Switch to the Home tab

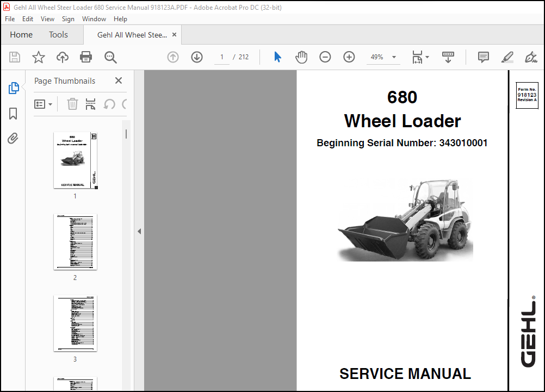click(x=21, y=35)
